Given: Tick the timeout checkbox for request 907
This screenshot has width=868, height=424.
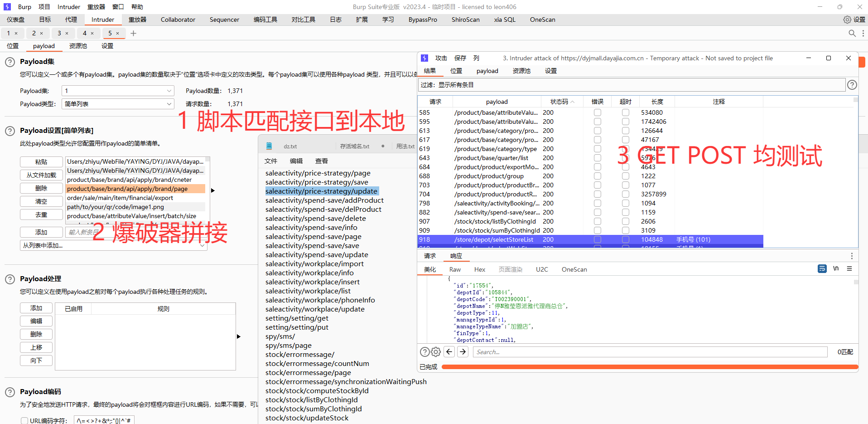Looking at the screenshot, I should (626, 221).
